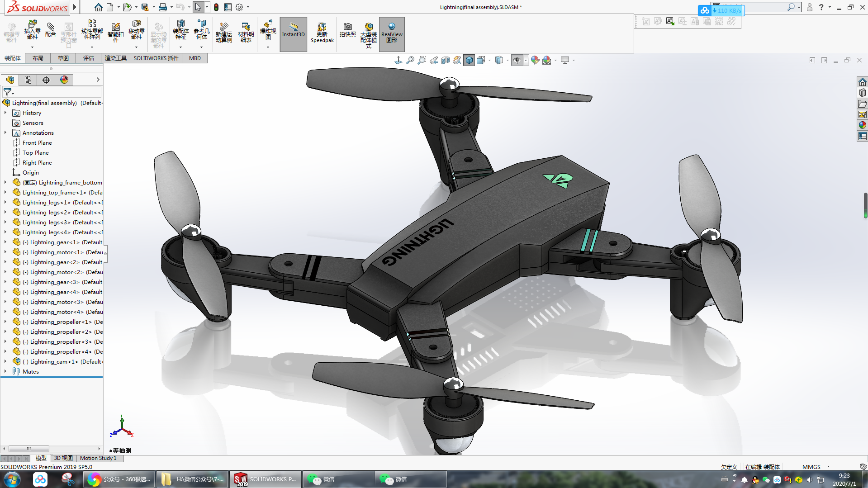
Task: Open the 渲染工具 (Render Tools) tab
Action: pyautogui.click(x=116, y=58)
